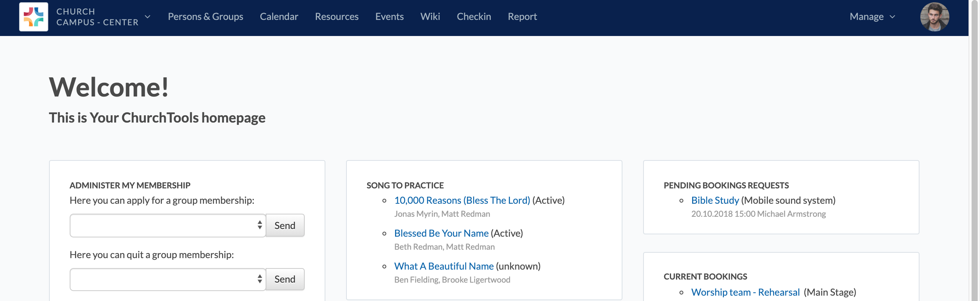This screenshot has width=980, height=301.
Task: Navigate to Persons & Groups
Action: coord(205,16)
